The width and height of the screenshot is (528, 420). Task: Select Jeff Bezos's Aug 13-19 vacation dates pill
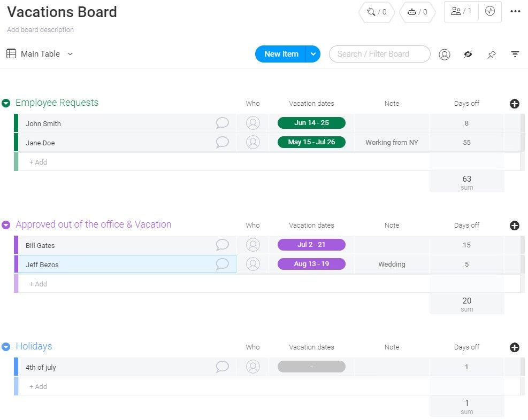[311, 264]
